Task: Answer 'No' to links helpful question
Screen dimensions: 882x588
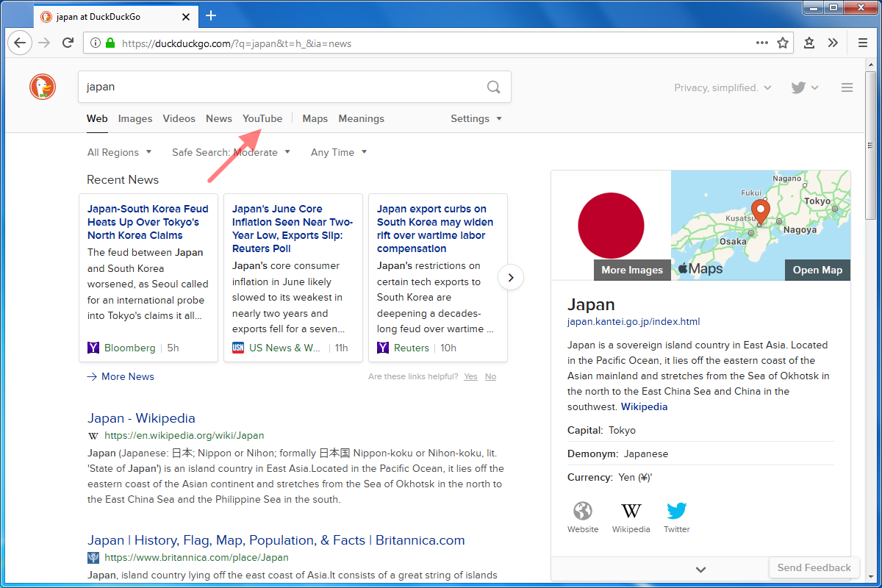Action: [490, 376]
